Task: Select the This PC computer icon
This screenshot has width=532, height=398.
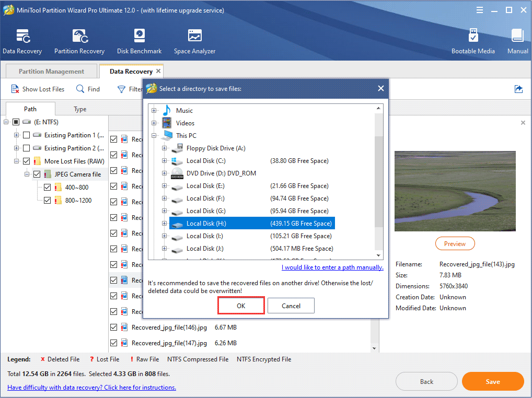Action: (x=167, y=136)
